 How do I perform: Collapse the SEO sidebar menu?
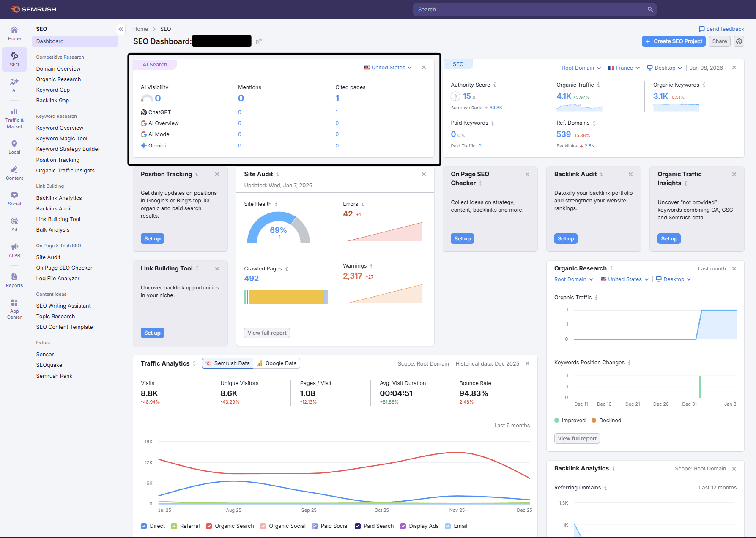[x=121, y=29]
